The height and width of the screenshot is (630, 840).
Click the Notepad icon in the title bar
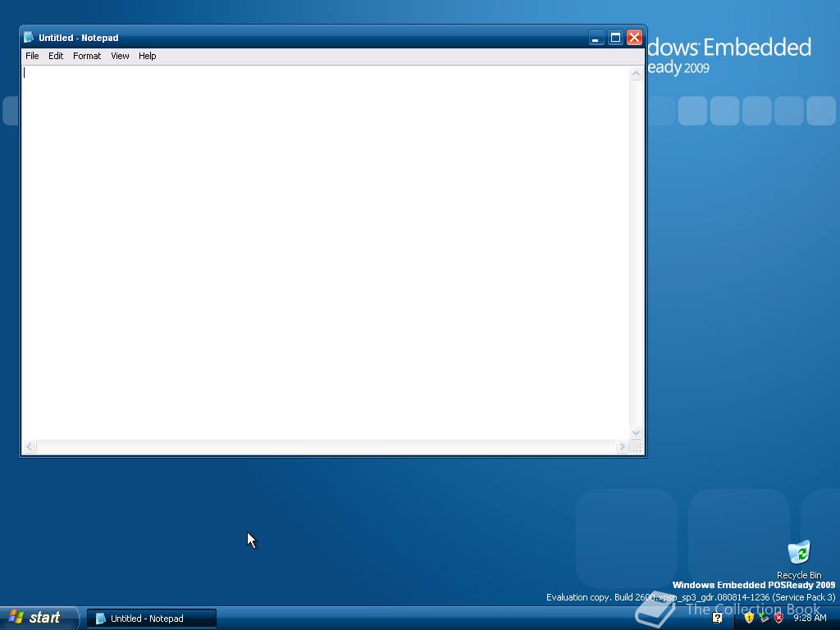click(x=29, y=38)
